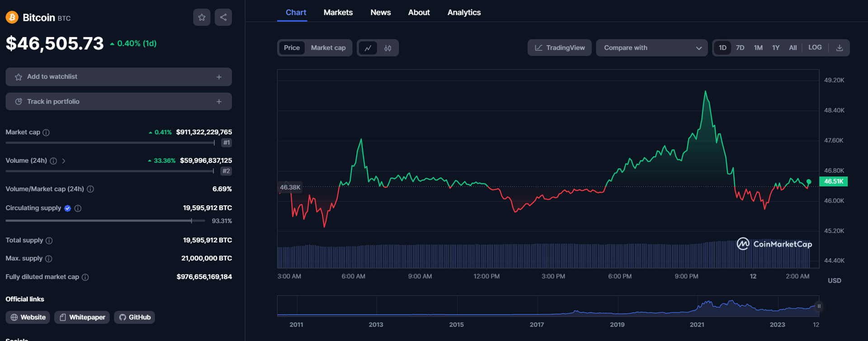This screenshot has height=341, width=868.
Task: Click the $911,322,229,765 market cap value
Action: pos(204,133)
